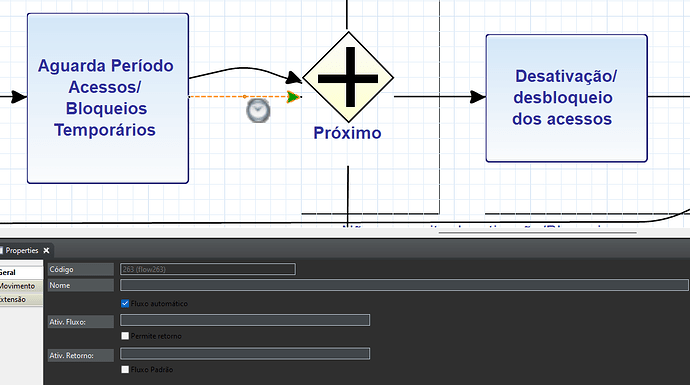Click the Ativ. Fluxo field
Screen dimensions: 690x385
point(245,320)
